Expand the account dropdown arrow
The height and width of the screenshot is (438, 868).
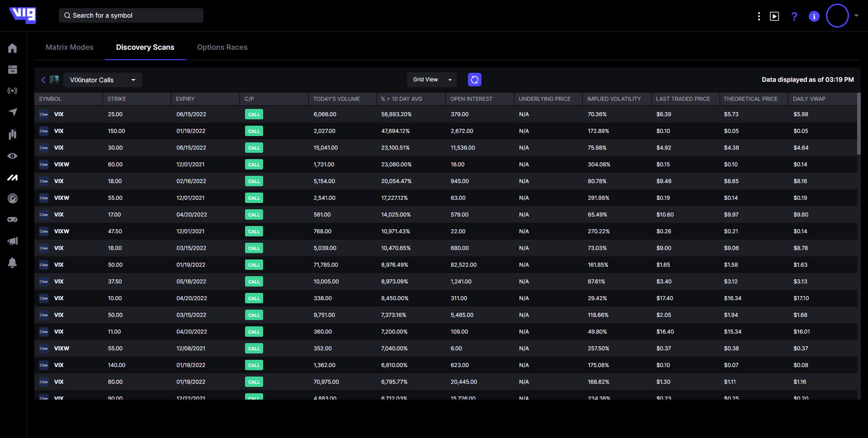(856, 15)
